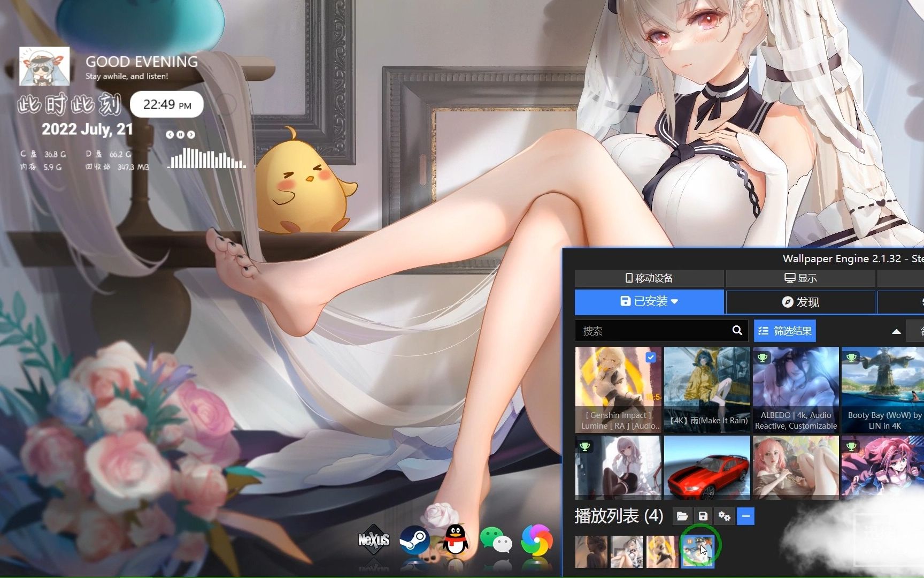Uncheck the checkbox on the Genshin Impact Lumine wallpaper
This screenshot has width=924, height=578.
point(650,358)
